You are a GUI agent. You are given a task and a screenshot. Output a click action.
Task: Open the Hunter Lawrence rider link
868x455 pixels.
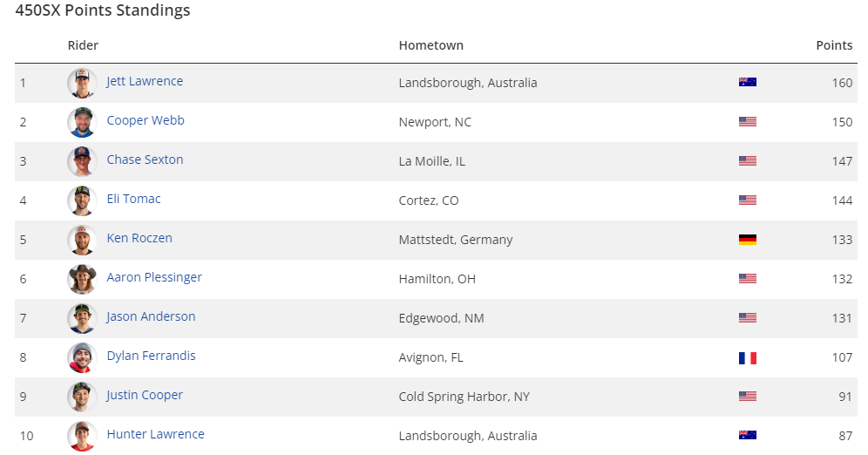(155, 434)
